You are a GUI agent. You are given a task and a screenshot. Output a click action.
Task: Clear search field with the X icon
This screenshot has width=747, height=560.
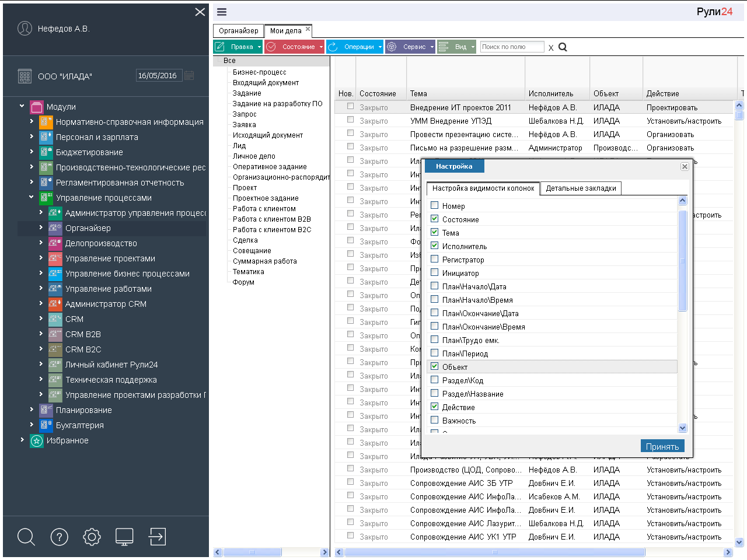551,48
